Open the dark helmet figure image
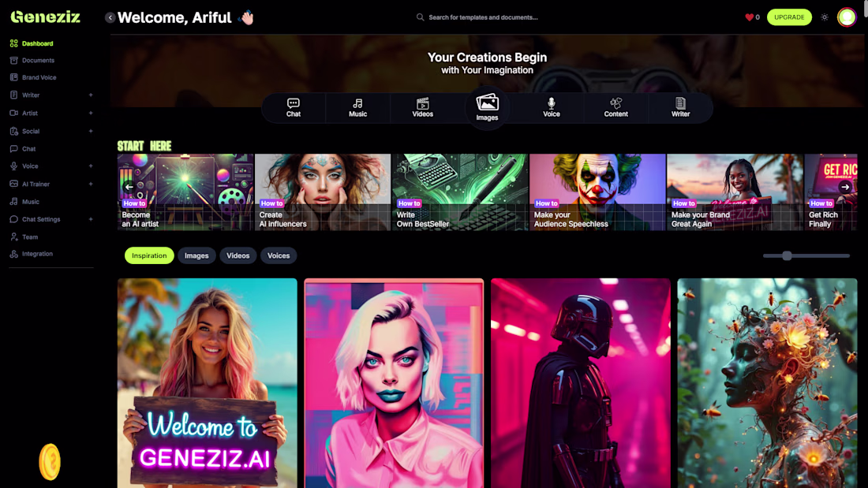 580,383
